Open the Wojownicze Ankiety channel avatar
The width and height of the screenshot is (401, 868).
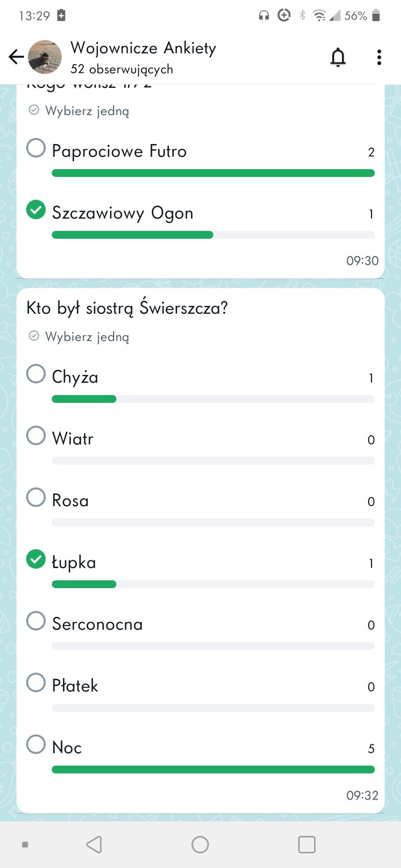point(45,57)
